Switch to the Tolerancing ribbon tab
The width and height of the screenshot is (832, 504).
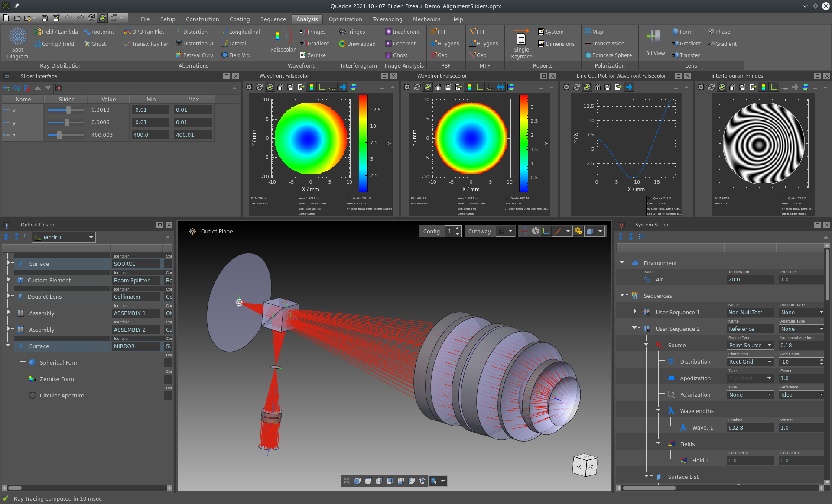(x=387, y=19)
